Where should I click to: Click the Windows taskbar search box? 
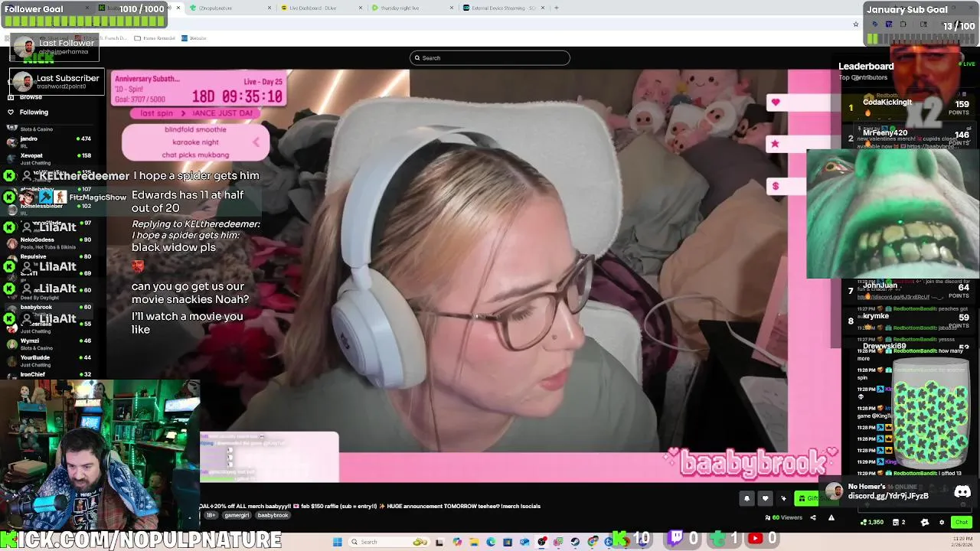click(x=389, y=542)
